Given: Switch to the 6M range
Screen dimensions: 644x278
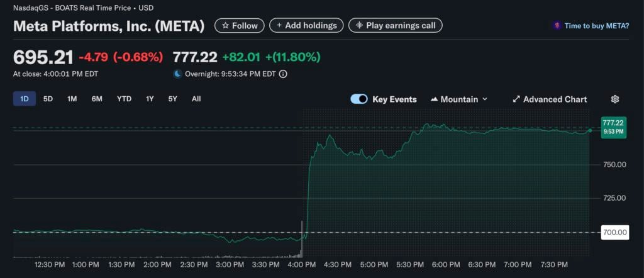Looking at the screenshot, I should (97, 99).
